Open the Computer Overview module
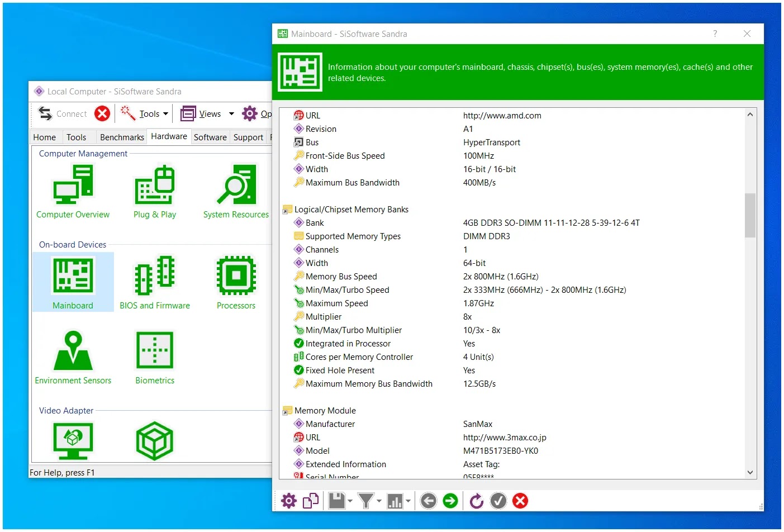Viewport: 784px width, 532px height. 73,191
